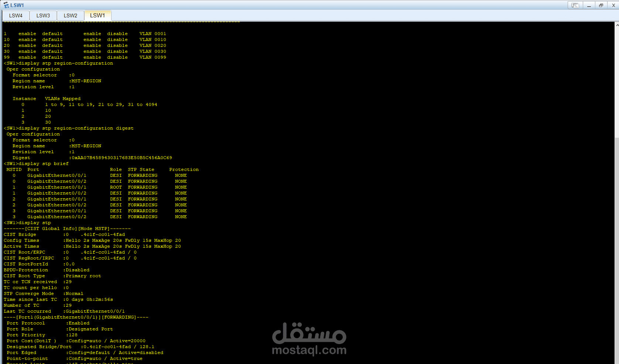Click the "Point-to-point" label
Image resolution: width=619 pixels, height=364 pixels.
(x=27, y=358)
